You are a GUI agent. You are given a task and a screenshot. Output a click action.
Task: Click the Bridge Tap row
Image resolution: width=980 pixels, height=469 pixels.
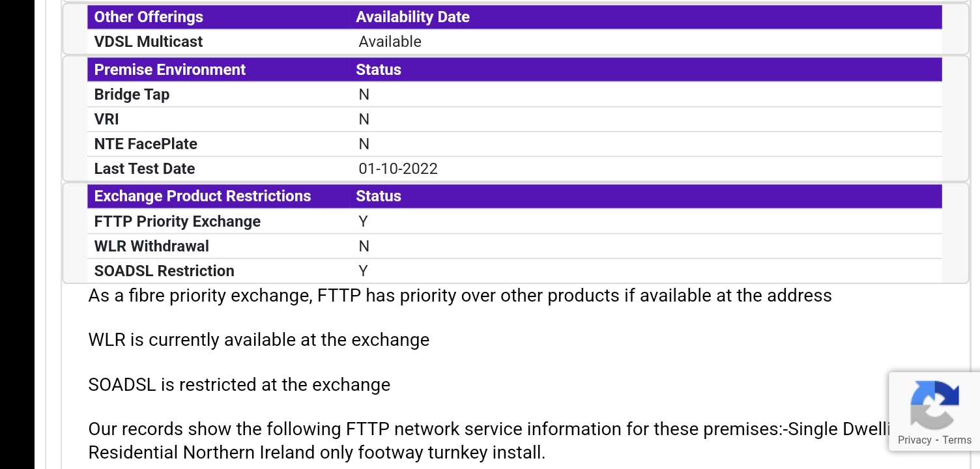pyautogui.click(x=132, y=94)
